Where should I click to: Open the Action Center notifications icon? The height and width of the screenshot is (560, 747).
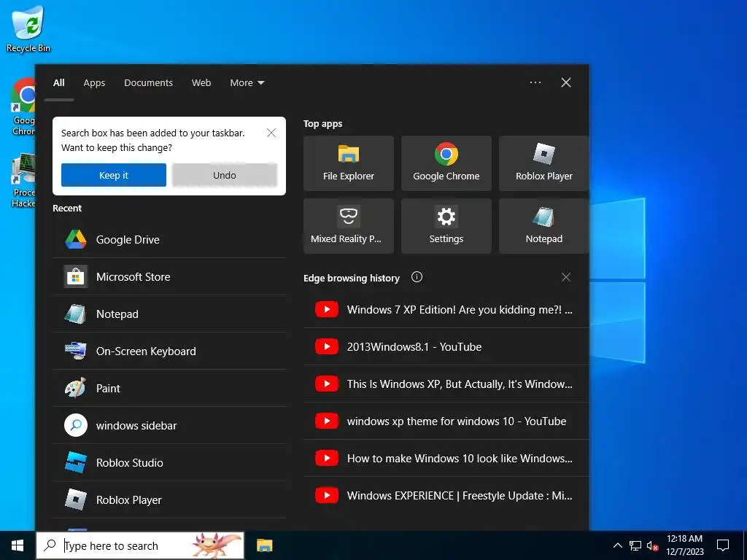[x=723, y=545]
